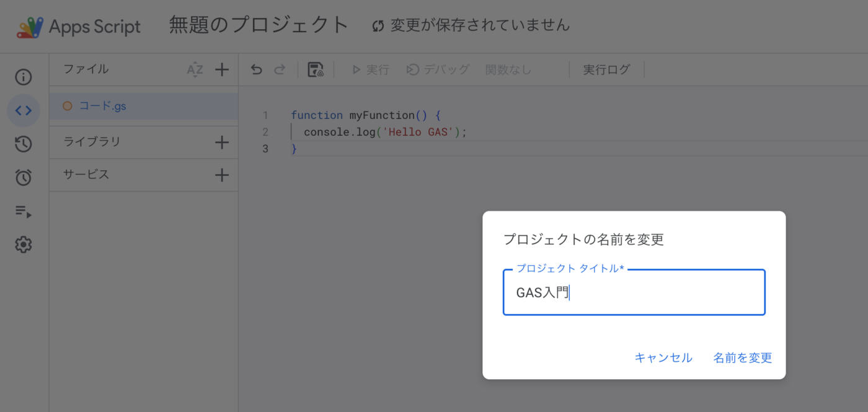
Task: Run the script with 実行 button
Action: click(371, 70)
